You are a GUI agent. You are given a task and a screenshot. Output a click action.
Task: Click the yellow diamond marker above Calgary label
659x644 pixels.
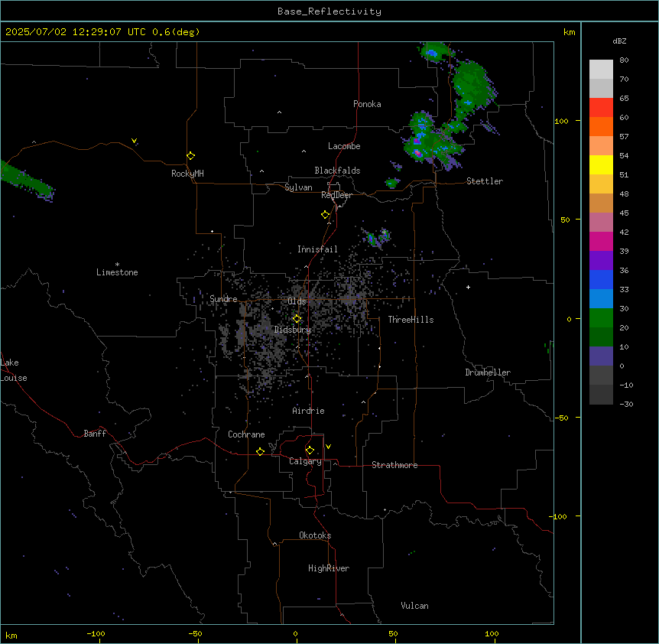click(310, 450)
